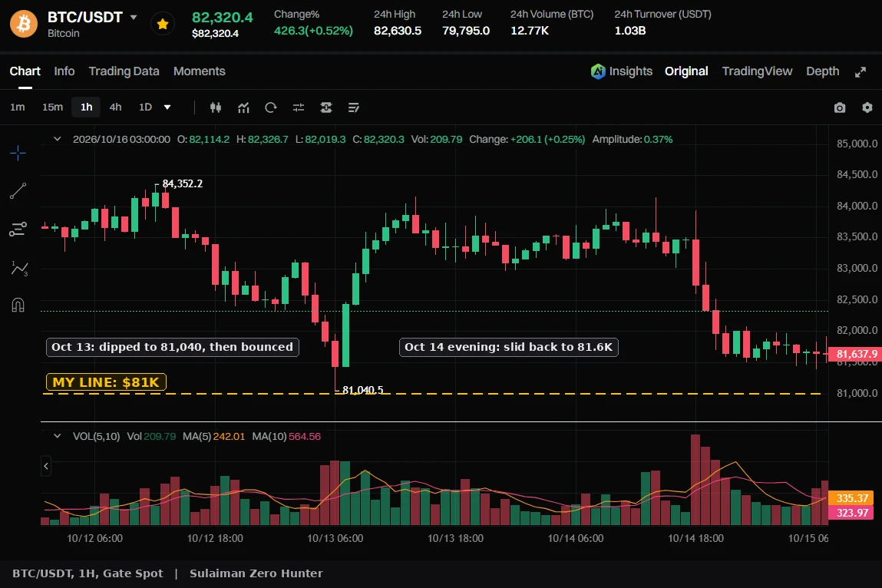This screenshot has width=882, height=588.
Task: Show the Depth chart
Action: coord(822,71)
